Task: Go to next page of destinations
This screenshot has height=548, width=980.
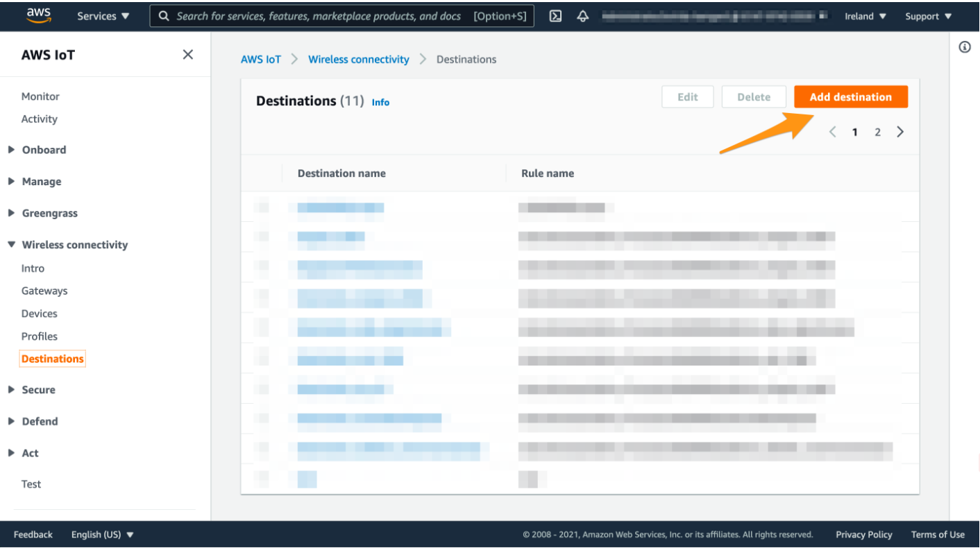Action: coord(900,132)
